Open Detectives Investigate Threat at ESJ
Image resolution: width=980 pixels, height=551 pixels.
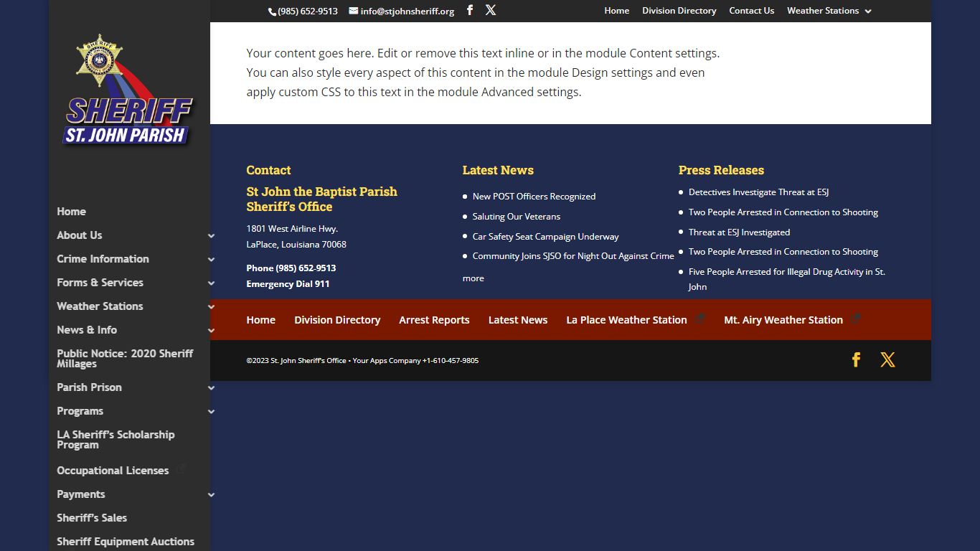(x=758, y=192)
